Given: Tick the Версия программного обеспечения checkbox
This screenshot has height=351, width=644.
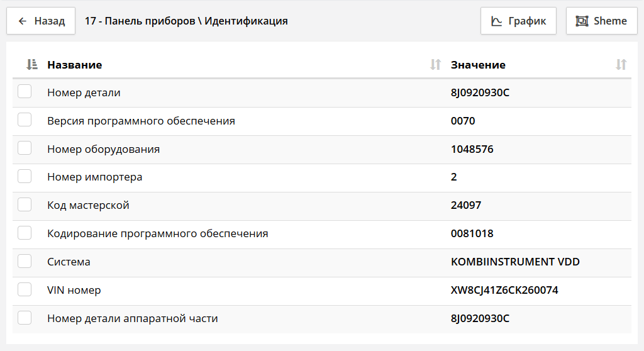Looking at the screenshot, I should point(25,120).
